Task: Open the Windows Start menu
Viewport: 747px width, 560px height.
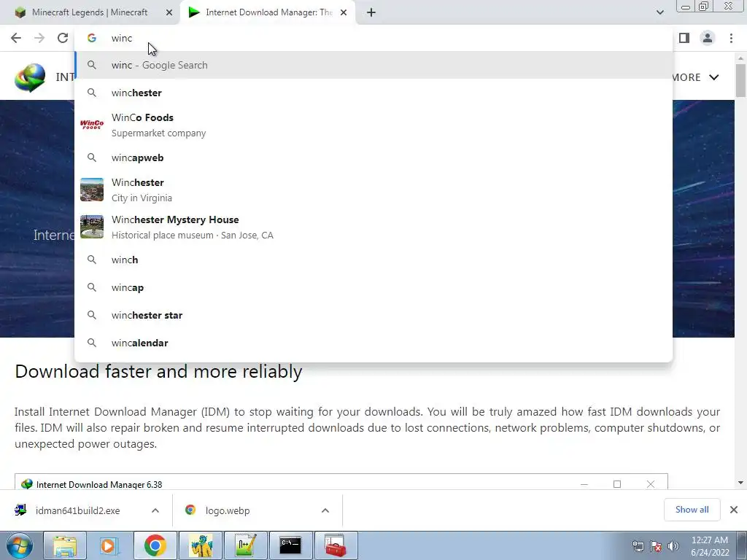Action: coord(19,545)
